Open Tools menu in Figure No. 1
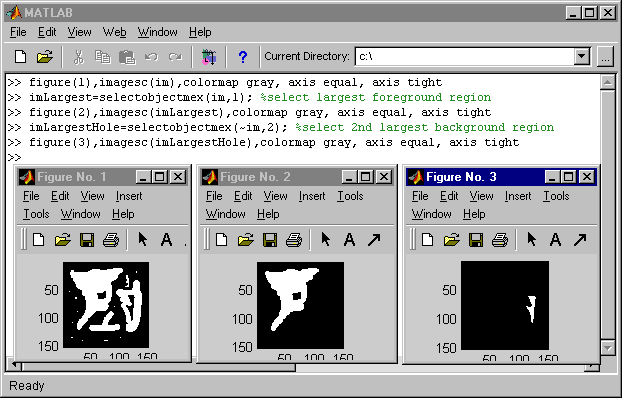The width and height of the screenshot is (622, 398). pyautogui.click(x=36, y=214)
